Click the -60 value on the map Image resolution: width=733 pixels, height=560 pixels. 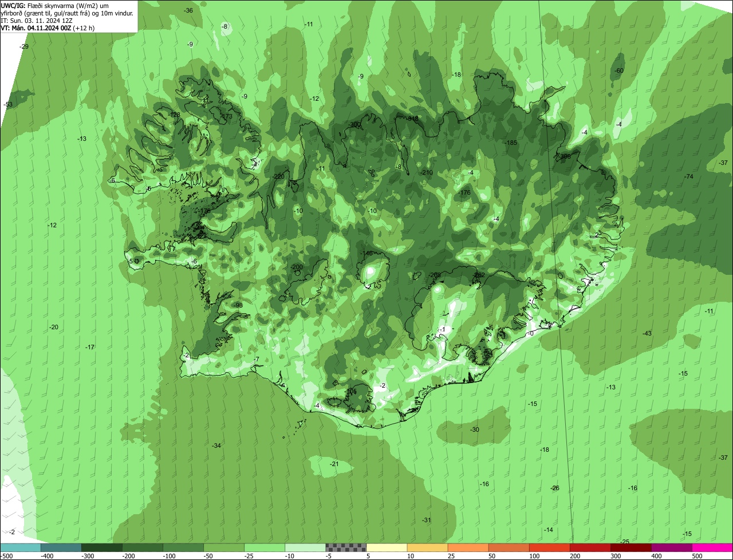click(618, 71)
